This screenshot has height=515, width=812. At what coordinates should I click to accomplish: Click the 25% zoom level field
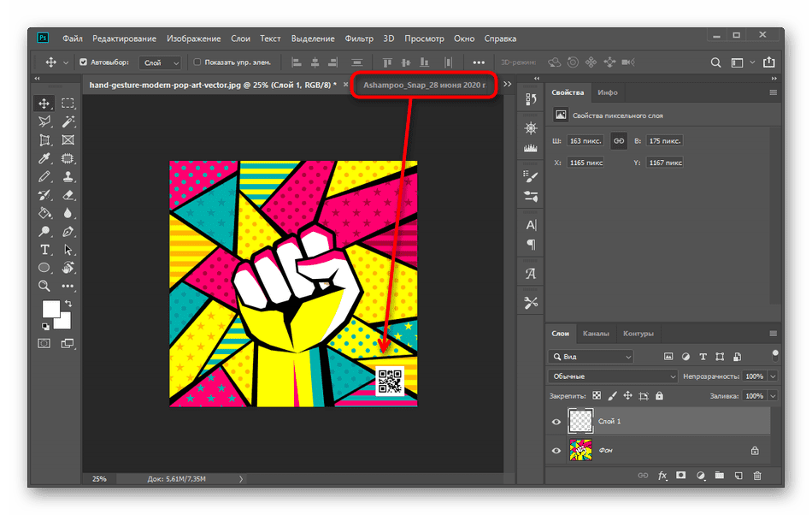pyautogui.click(x=99, y=479)
